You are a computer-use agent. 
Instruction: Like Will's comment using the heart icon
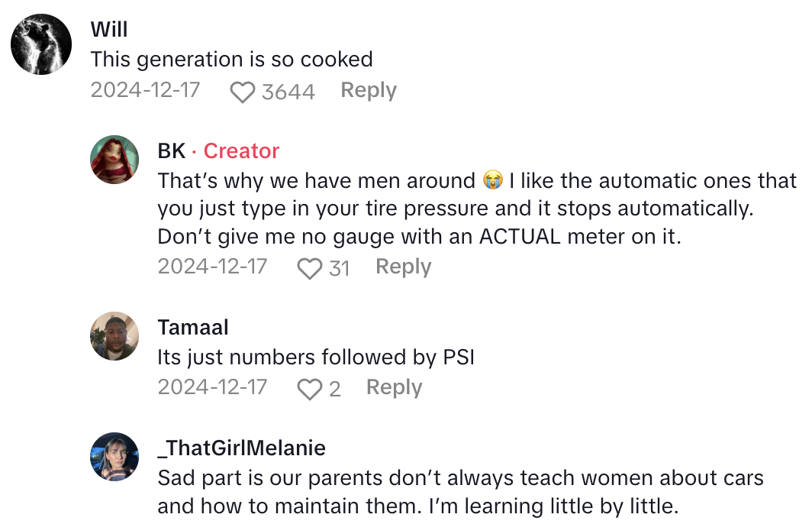242,90
